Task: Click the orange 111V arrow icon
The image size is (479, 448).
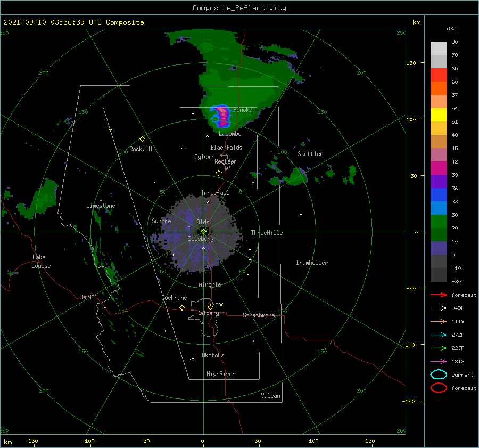Action: click(x=439, y=321)
